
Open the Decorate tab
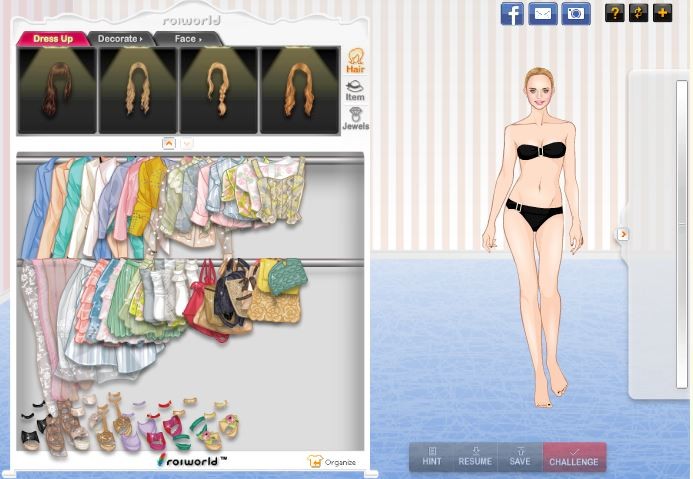(x=120, y=39)
